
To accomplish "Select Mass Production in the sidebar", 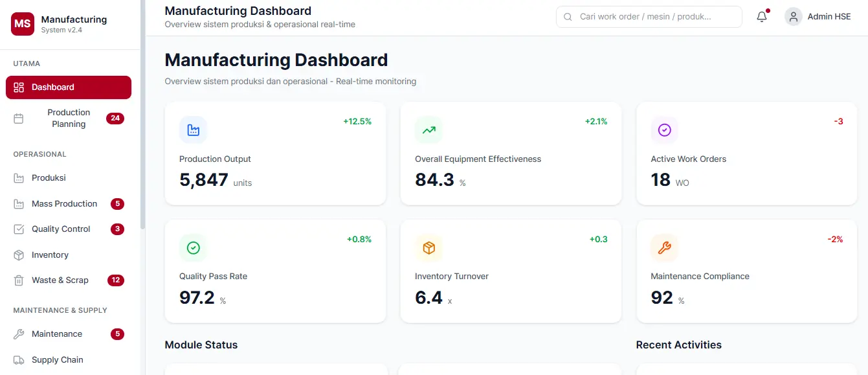I will [x=64, y=204].
